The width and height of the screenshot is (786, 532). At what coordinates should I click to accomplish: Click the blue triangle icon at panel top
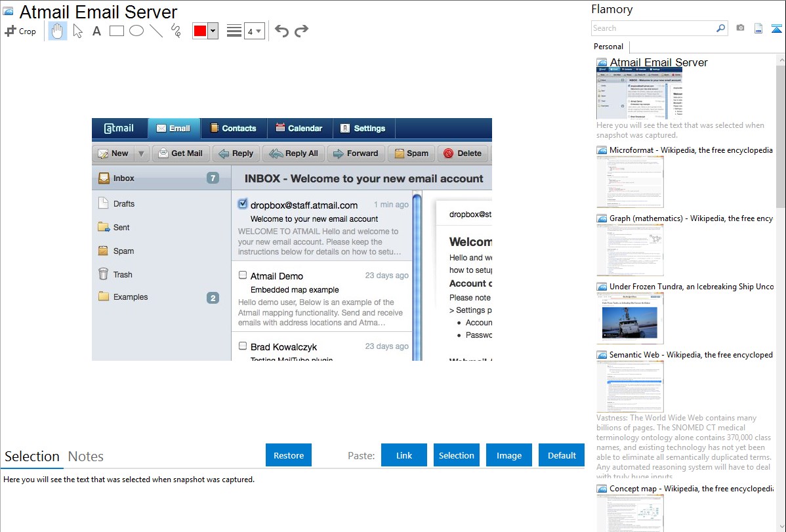[x=776, y=28]
